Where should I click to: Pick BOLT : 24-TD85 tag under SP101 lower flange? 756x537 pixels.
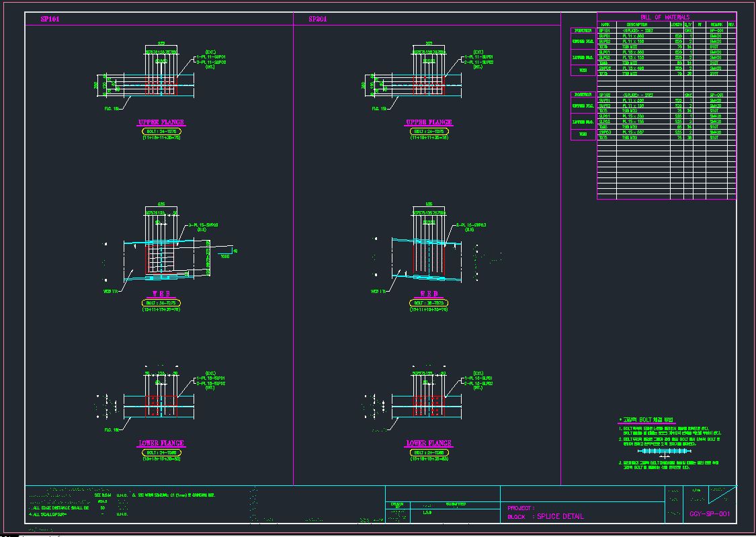click(161, 452)
